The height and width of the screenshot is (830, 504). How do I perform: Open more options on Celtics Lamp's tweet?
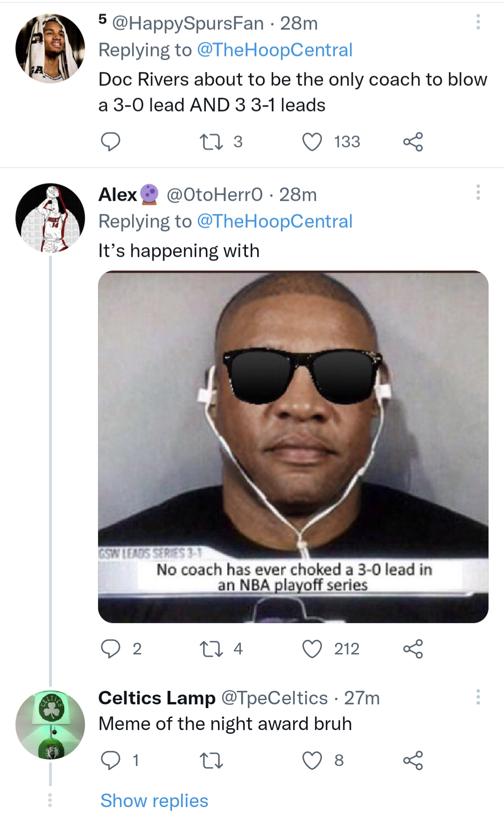coord(477,697)
